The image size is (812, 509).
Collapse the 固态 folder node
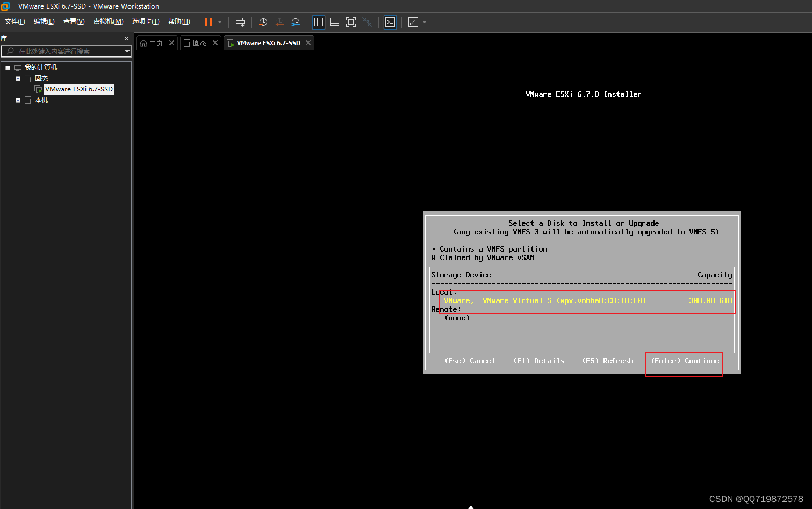[x=18, y=78]
